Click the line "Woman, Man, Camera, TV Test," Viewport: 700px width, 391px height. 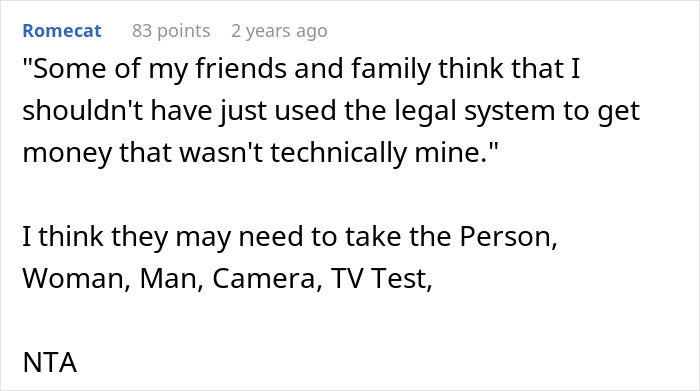tap(228, 279)
